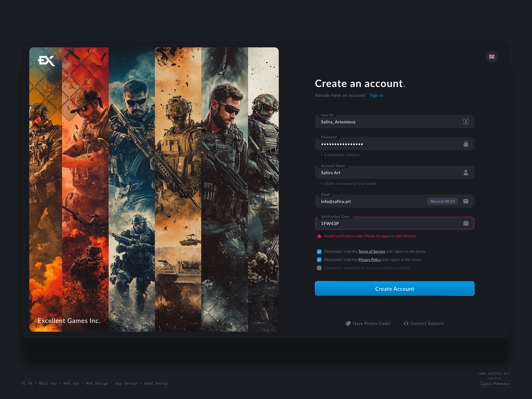
Task: Select the UK flag language switcher
Action: click(492, 57)
